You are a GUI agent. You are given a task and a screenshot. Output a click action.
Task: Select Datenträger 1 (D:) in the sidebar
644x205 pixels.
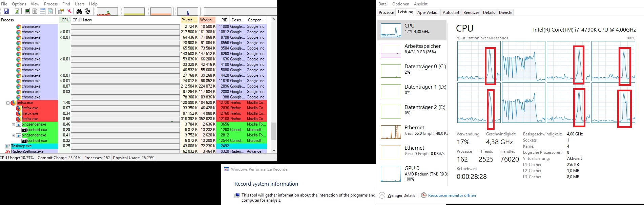tap(412, 91)
